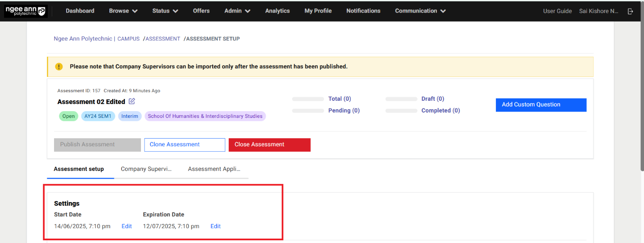The image size is (644, 243).
Task: Switch to the Assessment Applications tab
Action: [214, 169]
